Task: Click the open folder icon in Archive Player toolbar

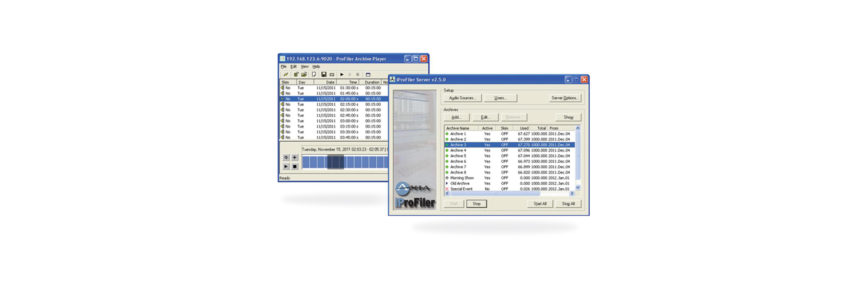Action: pyautogui.click(x=304, y=75)
